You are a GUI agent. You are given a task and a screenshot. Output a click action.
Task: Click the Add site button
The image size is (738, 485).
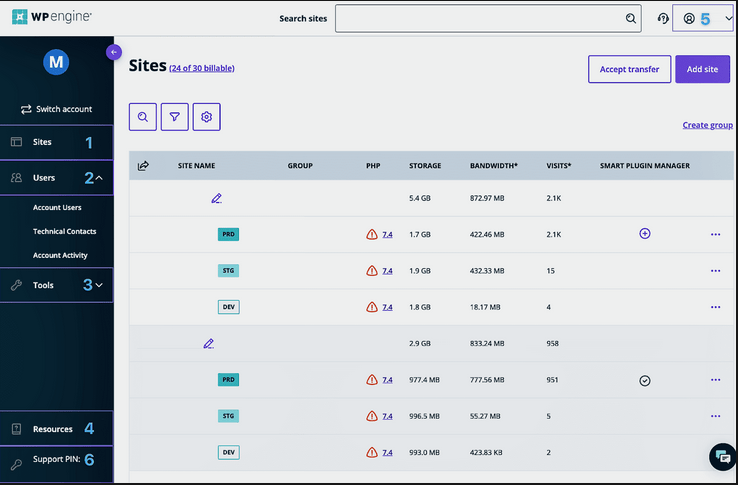tap(702, 69)
